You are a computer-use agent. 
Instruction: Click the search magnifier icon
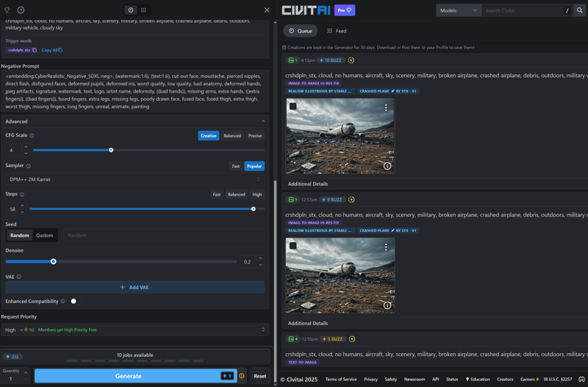click(580, 10)
